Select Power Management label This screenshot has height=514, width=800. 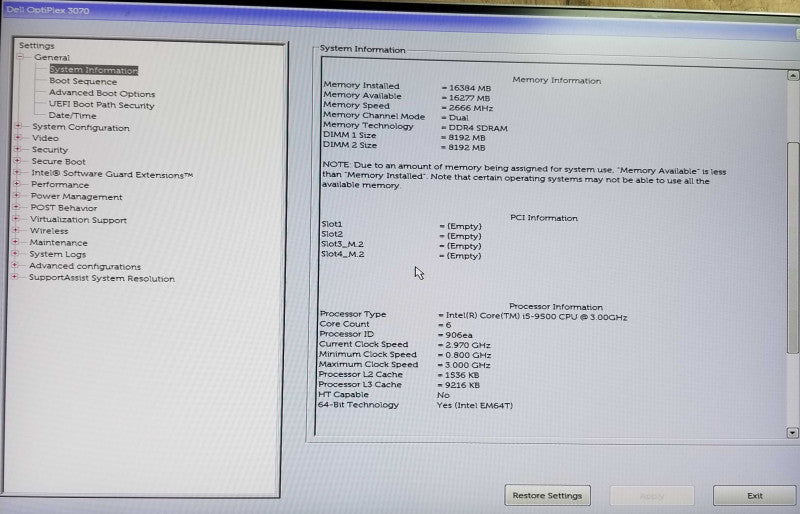[76, 197]
